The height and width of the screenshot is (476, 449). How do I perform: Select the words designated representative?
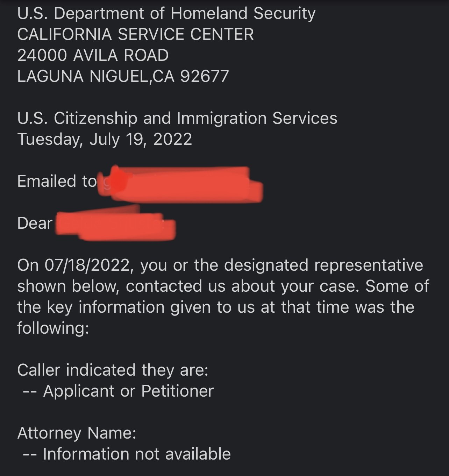pyautogui.click(x=323, y=265)
